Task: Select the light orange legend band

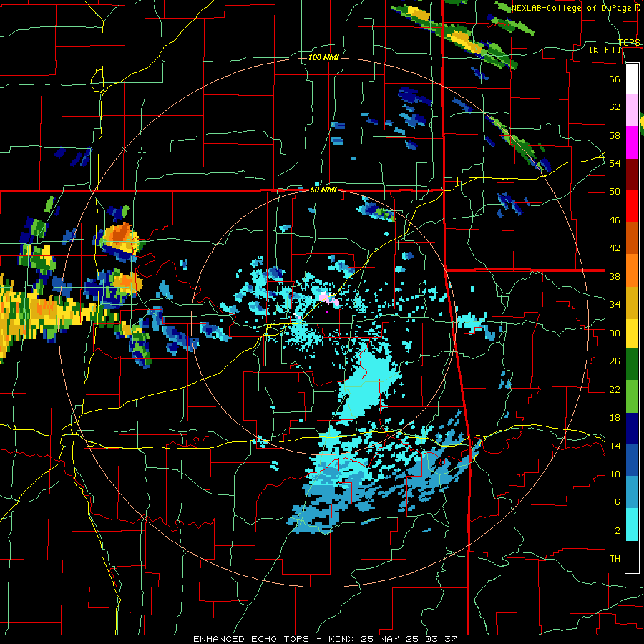Action: click(x=632, y=270)
